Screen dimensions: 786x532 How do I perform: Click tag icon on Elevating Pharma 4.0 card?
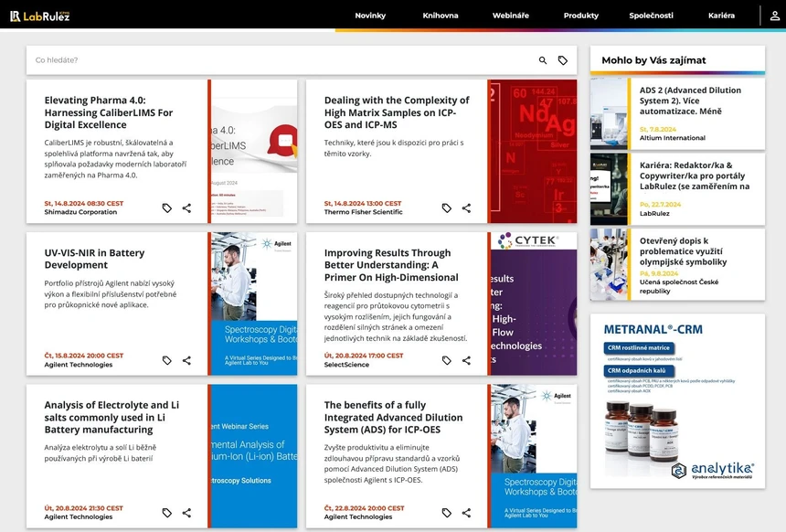(x=167, y=208)
